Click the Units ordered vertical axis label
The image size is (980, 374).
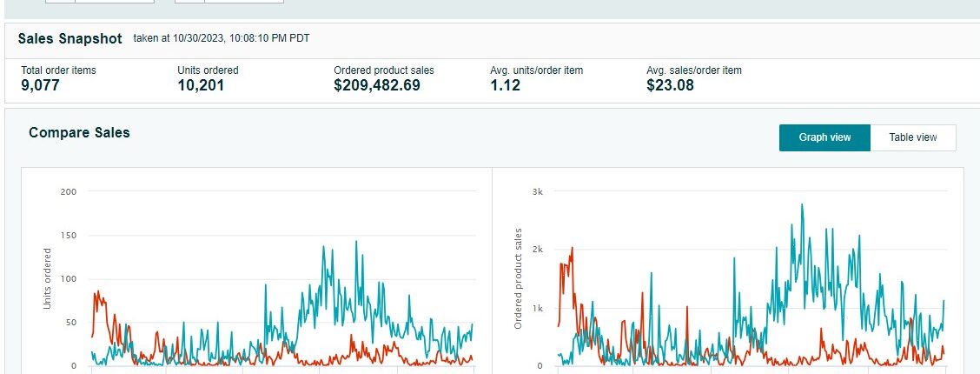pyautogui.click(x=48, y=279)
